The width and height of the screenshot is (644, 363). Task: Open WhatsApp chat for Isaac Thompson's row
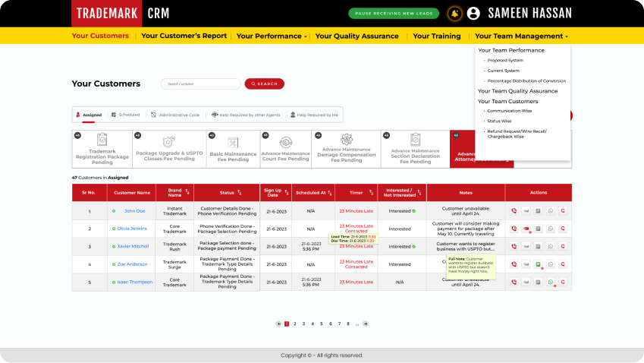pos(551,282)
